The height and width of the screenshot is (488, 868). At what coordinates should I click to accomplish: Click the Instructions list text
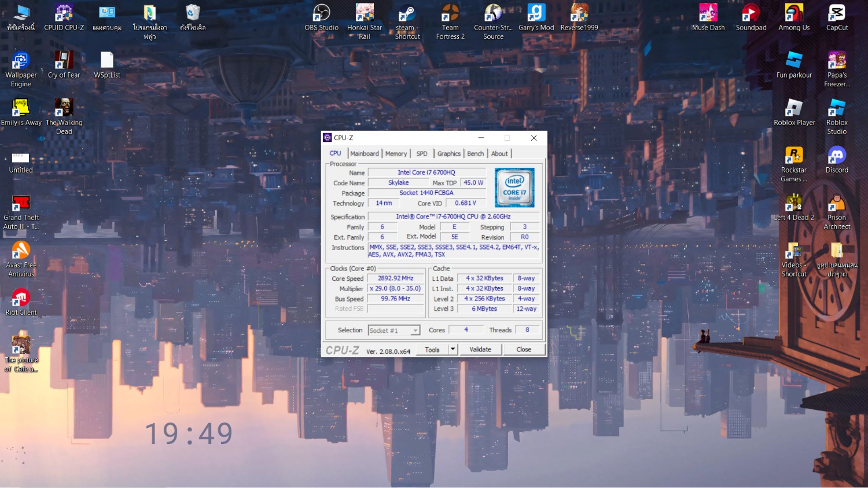454,251
